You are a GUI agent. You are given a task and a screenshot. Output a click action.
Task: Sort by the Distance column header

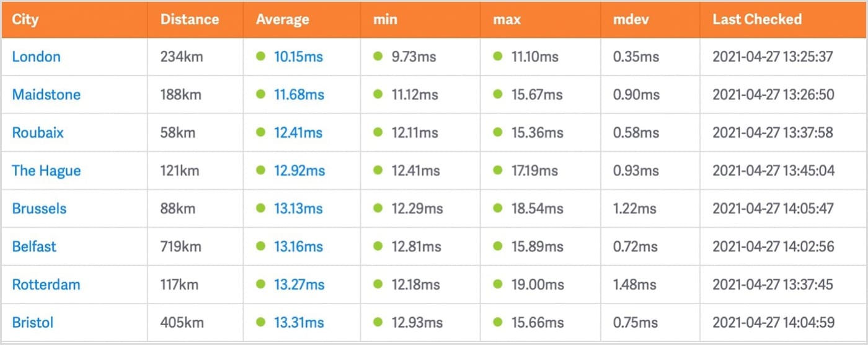coord(190,19)
